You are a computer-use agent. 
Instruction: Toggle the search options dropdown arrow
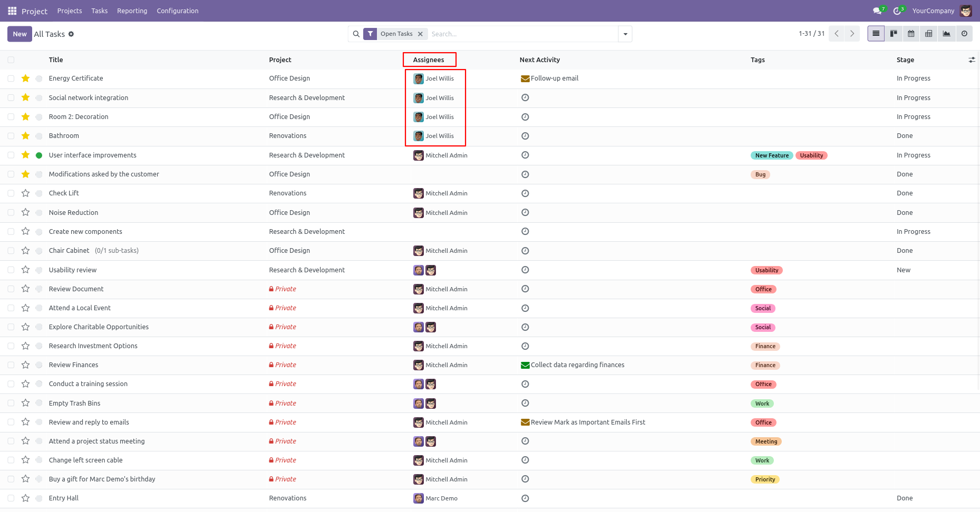(x=625, y=34)
